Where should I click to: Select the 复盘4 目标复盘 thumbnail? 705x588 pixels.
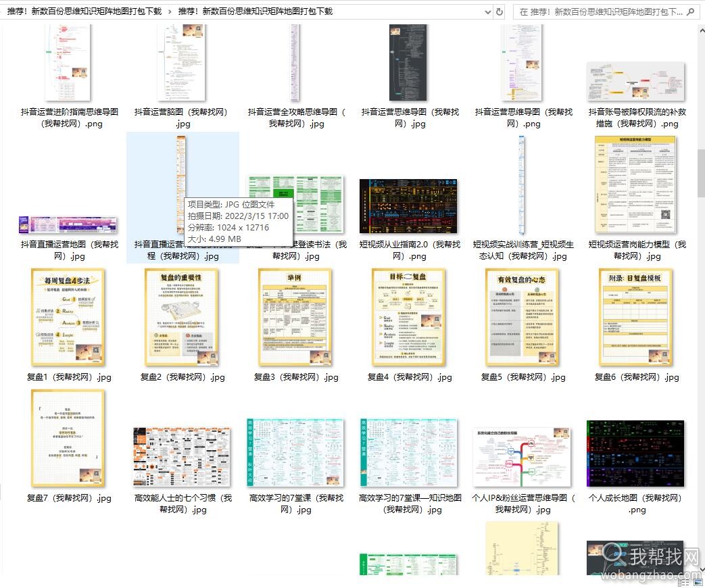click(408, 318)
